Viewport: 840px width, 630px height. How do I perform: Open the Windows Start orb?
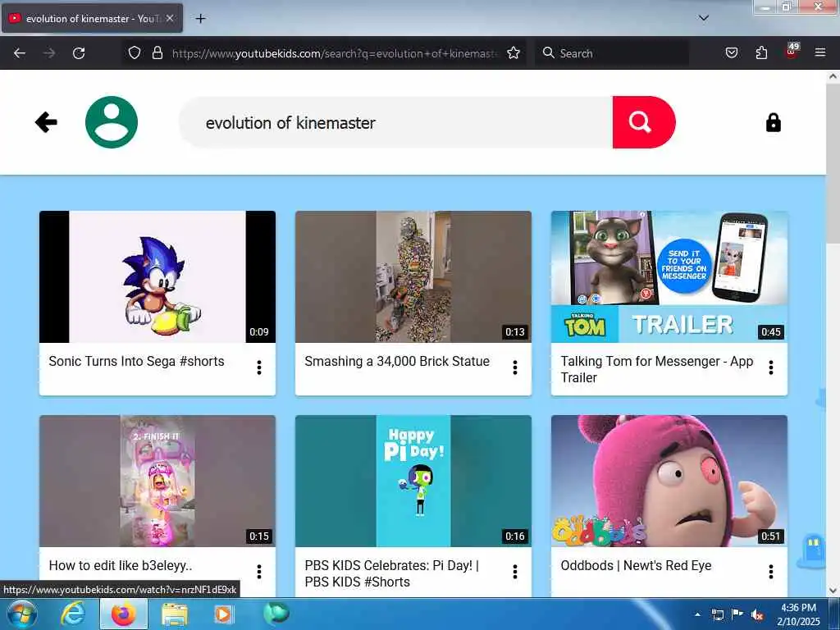(22, 614)
